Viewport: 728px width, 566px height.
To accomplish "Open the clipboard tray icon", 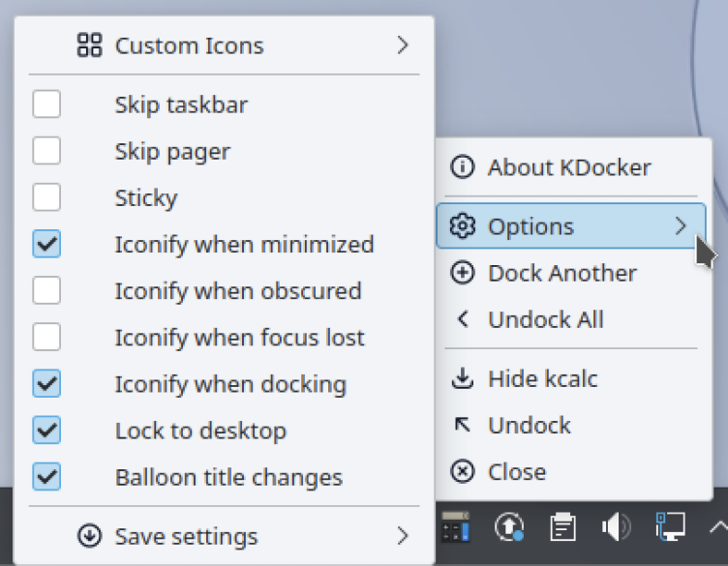I will [562, 527].
